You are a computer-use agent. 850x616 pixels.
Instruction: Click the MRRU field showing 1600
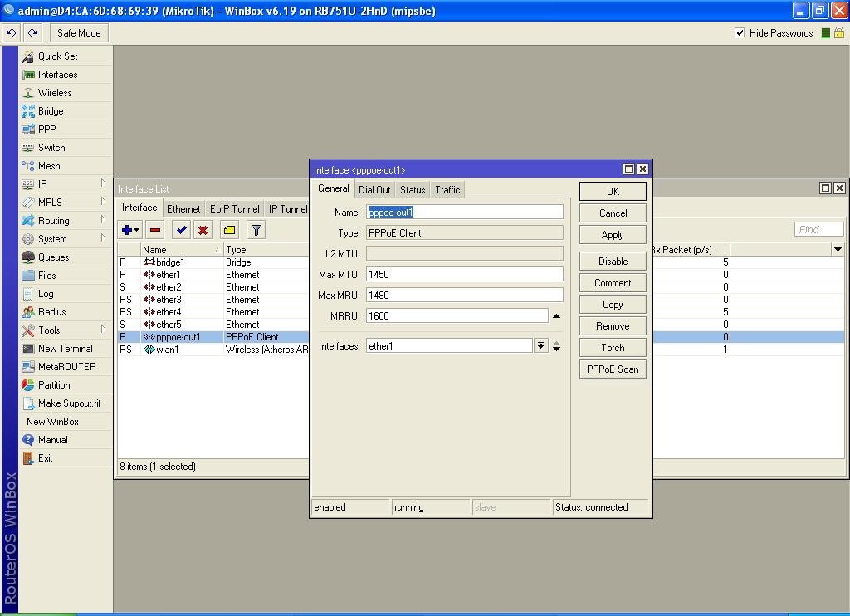point(457,315)
